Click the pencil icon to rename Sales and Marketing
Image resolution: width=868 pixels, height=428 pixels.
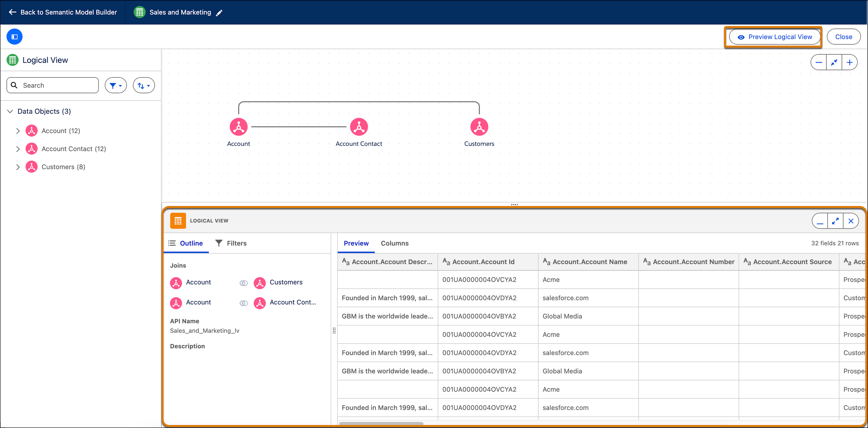219,12
